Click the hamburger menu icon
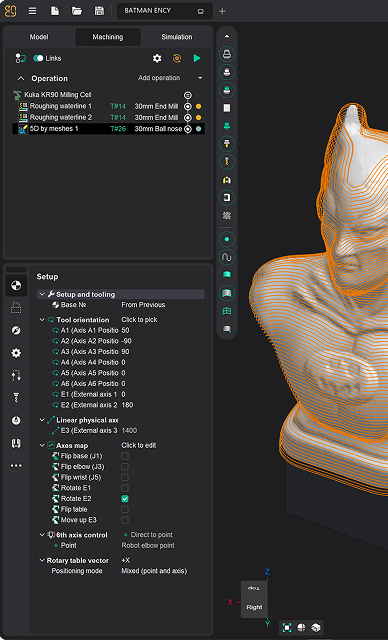The image size is (388, 640). 33,11
